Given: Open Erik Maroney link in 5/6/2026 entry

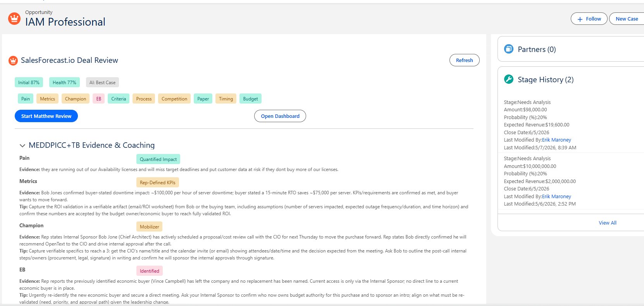Looking at the screenshot, I should tap(556, 197).
